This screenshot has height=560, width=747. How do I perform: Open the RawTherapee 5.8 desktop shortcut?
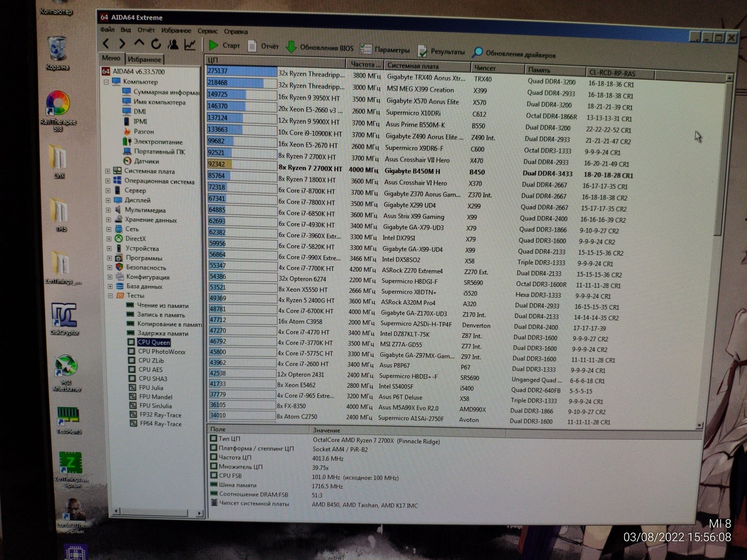coord(58,111)
